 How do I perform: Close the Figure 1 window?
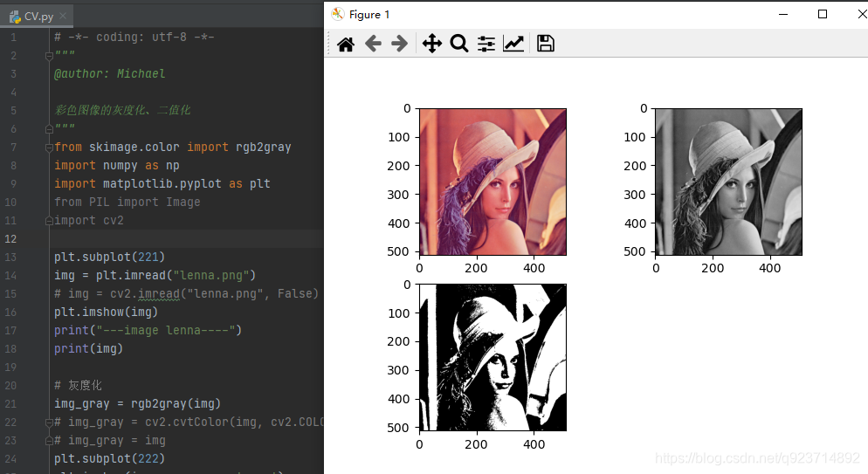[861, 14]
